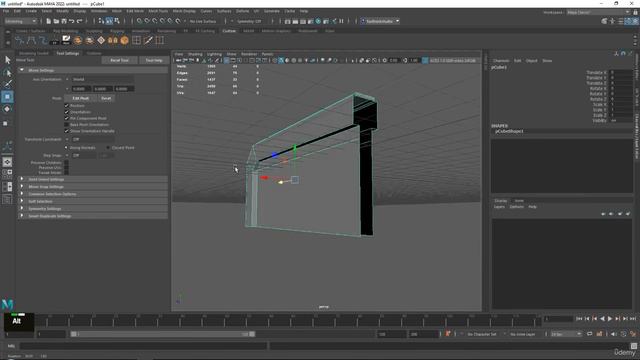Click the single perspective layout icon
The width and height of the screenshot is (640, 360).
point(7,162)
